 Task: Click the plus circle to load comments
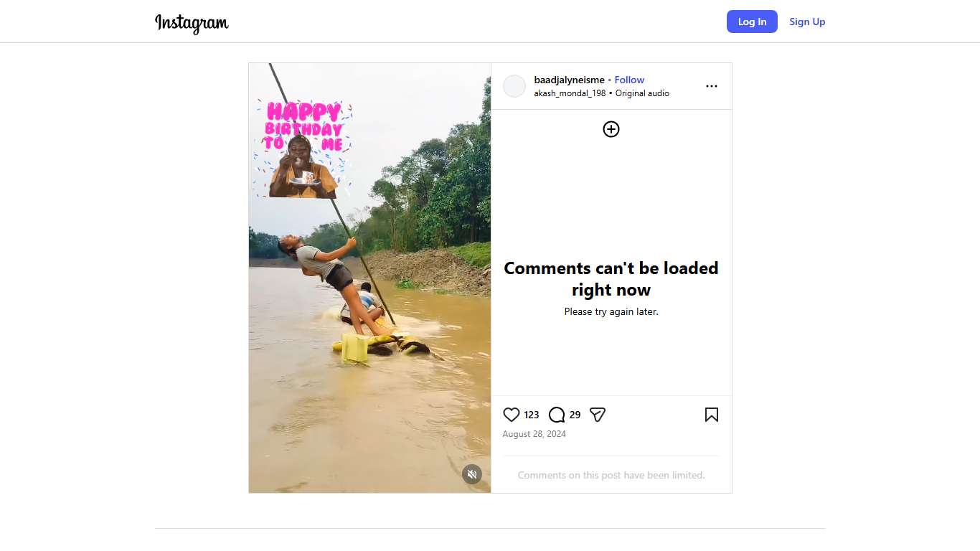(x=611, y=129)
